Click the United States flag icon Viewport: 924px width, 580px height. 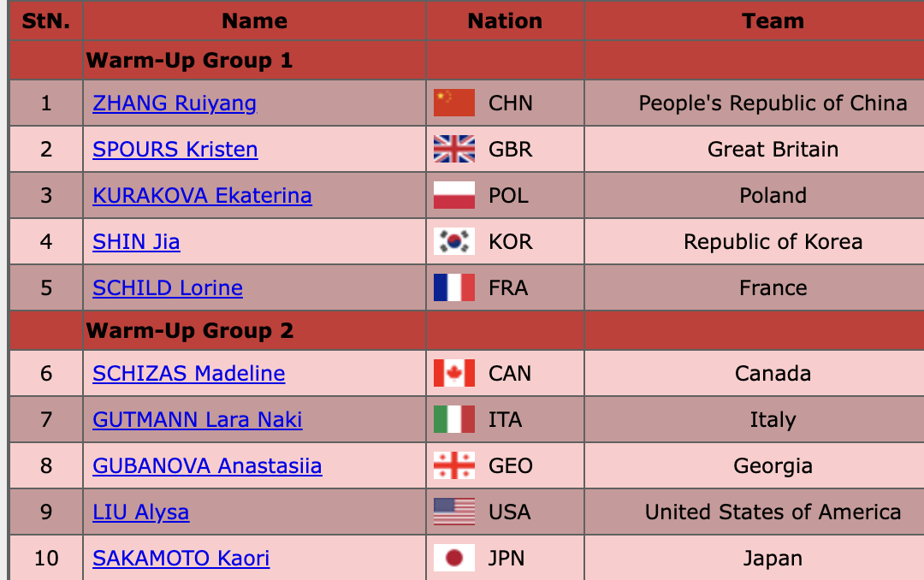pyautogui.click(x=453, y=512)
